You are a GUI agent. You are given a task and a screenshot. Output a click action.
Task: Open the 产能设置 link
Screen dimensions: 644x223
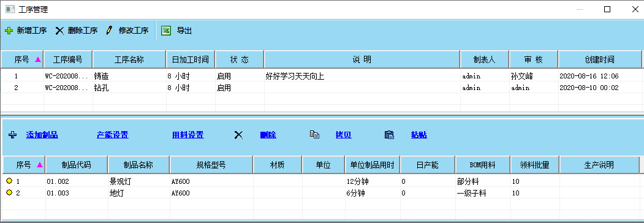(x=113, y=135)
